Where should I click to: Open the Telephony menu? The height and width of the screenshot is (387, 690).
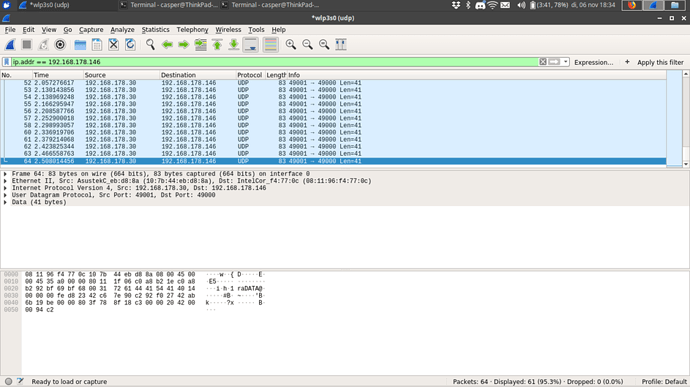tap(192, 29)
